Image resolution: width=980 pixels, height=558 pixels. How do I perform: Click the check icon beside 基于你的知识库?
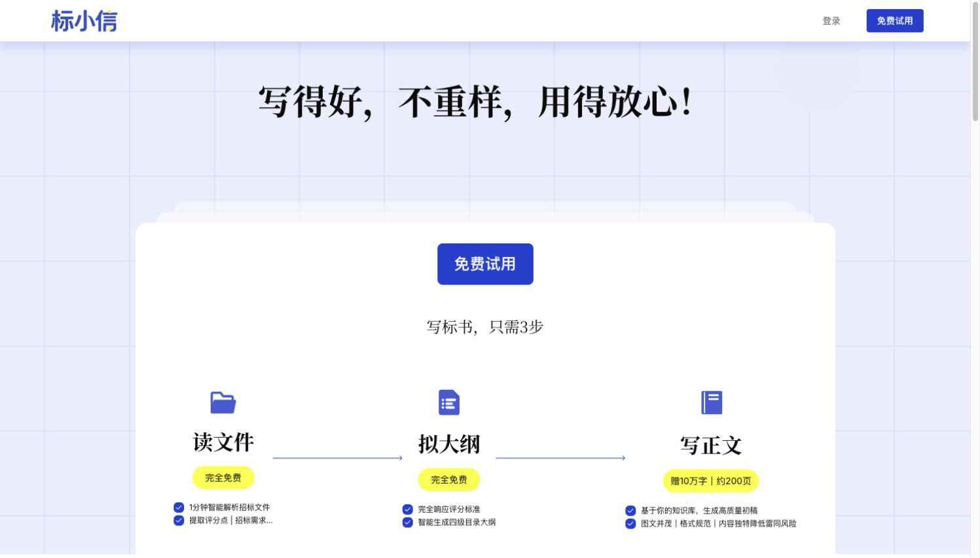tap(630, 510)
